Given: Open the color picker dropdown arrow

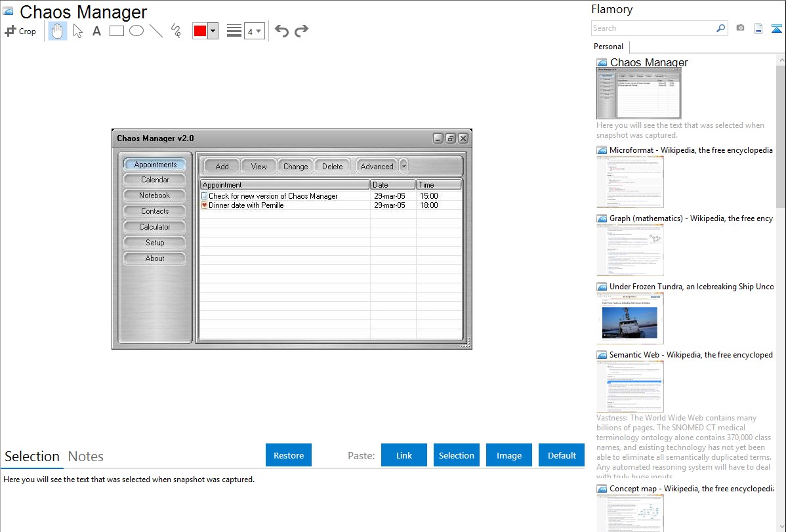Looking at the screenshot, I should click(x=213, y=31).
